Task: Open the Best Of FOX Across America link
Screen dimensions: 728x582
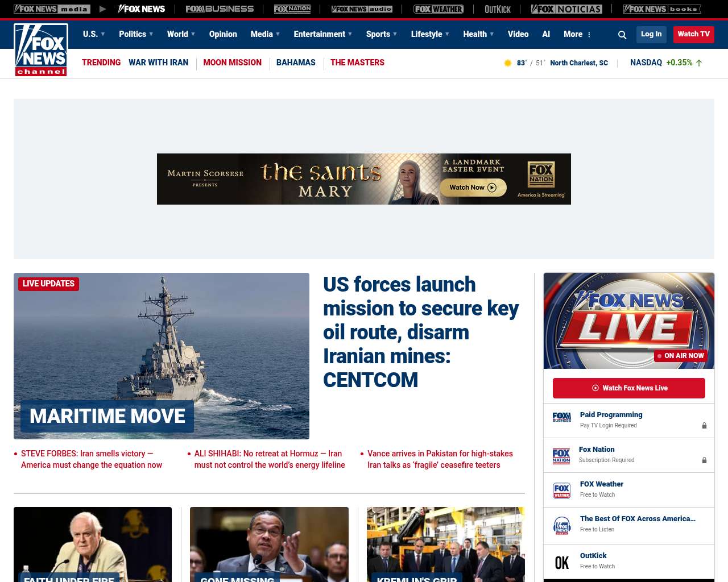Action: click(x=638, y=519)
